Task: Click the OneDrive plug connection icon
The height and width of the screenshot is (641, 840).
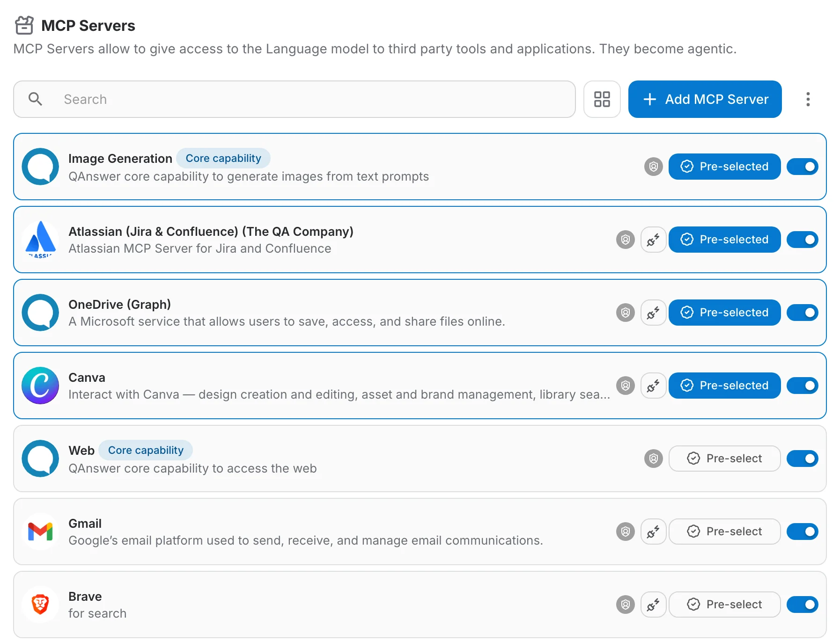Action: point(653,313)
